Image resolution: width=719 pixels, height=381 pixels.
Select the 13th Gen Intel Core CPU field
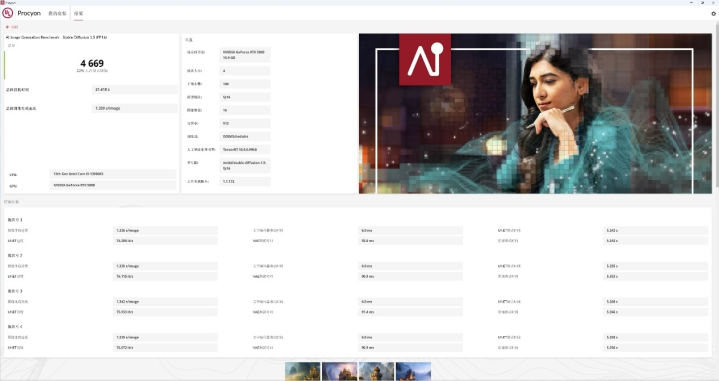pyautogui.click(x=112, y=174)
